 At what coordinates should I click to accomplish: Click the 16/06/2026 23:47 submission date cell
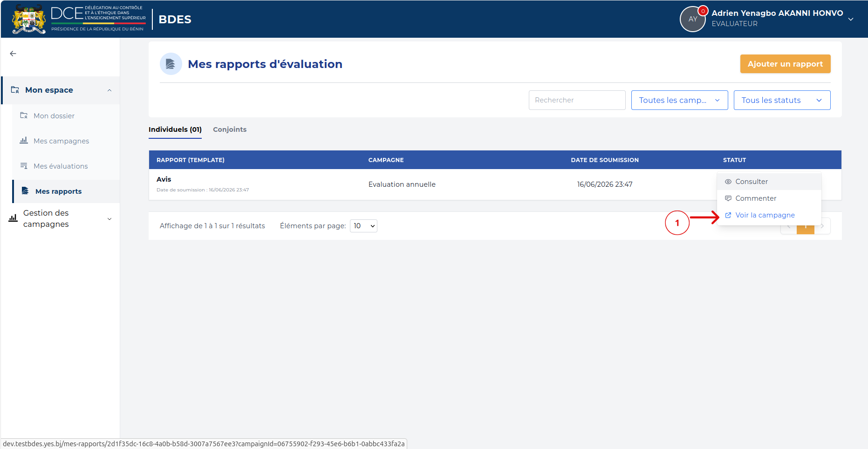pos(605,184)
